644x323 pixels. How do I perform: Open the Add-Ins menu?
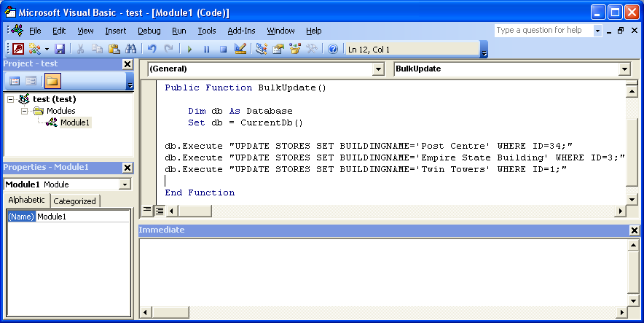[x=242, y=31]
